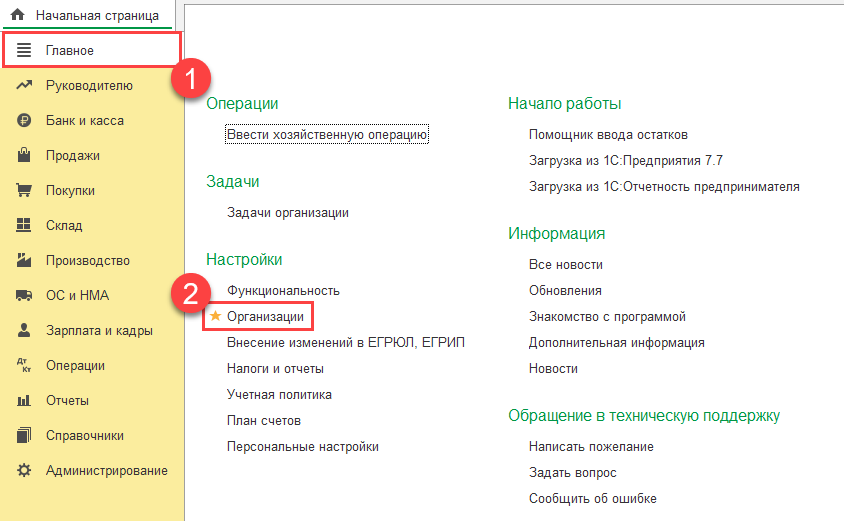The image size is (844, 521).
Task: Open the Зарплата и кадры section
Action: (99, 331)
